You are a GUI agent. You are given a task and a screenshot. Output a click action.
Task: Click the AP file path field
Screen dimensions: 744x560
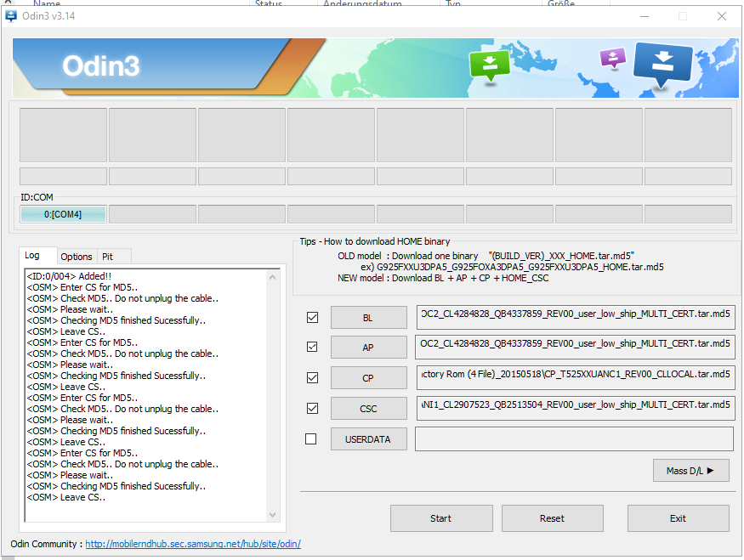[575, 347]
